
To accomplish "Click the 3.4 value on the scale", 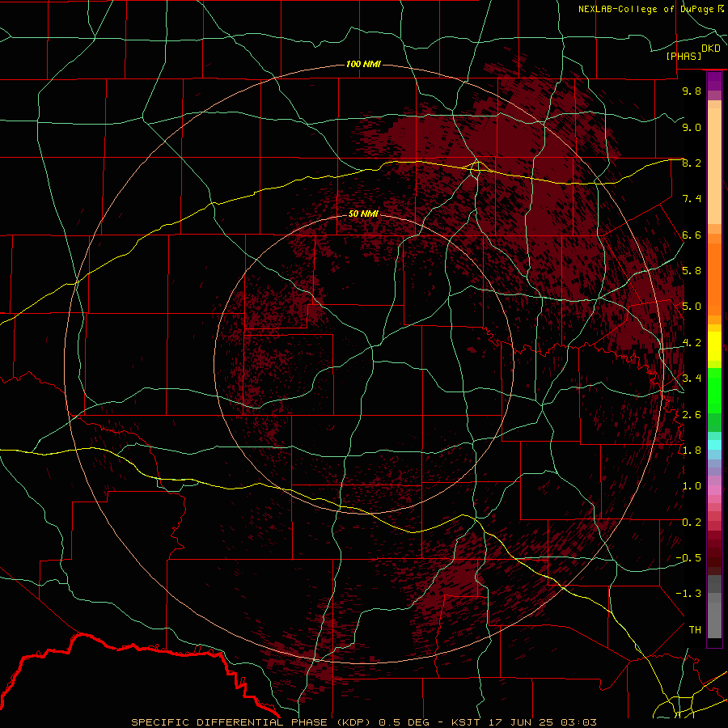I will coord(692,379).
